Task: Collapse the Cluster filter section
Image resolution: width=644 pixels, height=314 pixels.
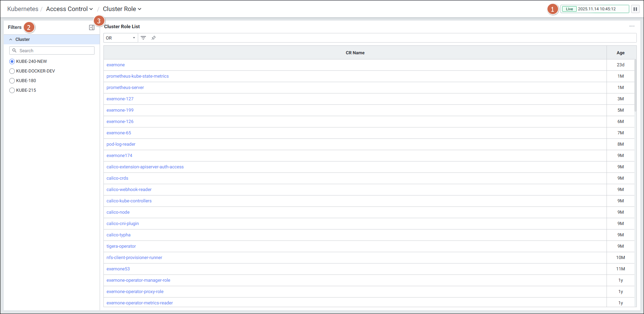Action: [x=11, y=40]
